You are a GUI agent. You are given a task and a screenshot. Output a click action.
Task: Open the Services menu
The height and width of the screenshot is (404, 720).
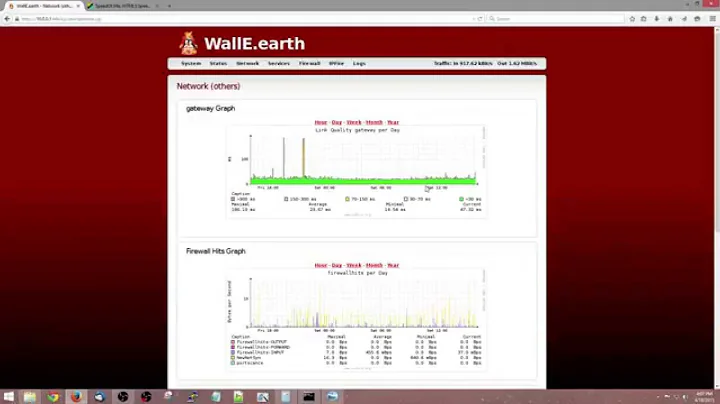[x=279, y=63]
